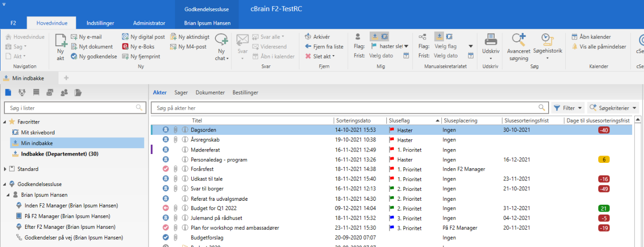
Task: Click the Åbn kalender button
Action: tap(591, 37)
